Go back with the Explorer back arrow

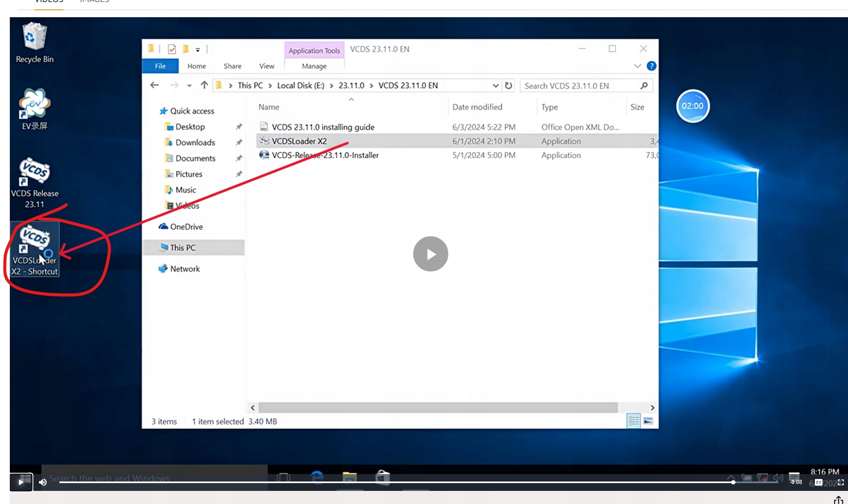(x=154, y=85)
